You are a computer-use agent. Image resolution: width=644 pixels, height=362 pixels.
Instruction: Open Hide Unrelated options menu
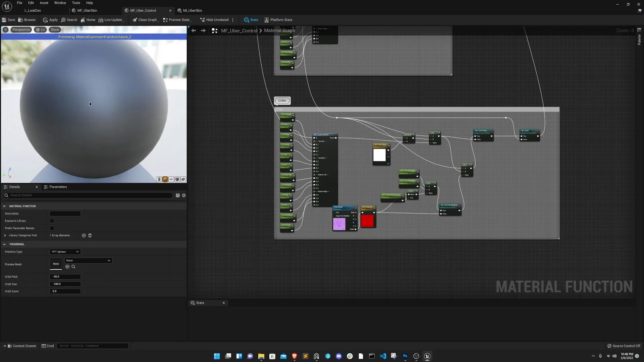click(x=233, y=20)
